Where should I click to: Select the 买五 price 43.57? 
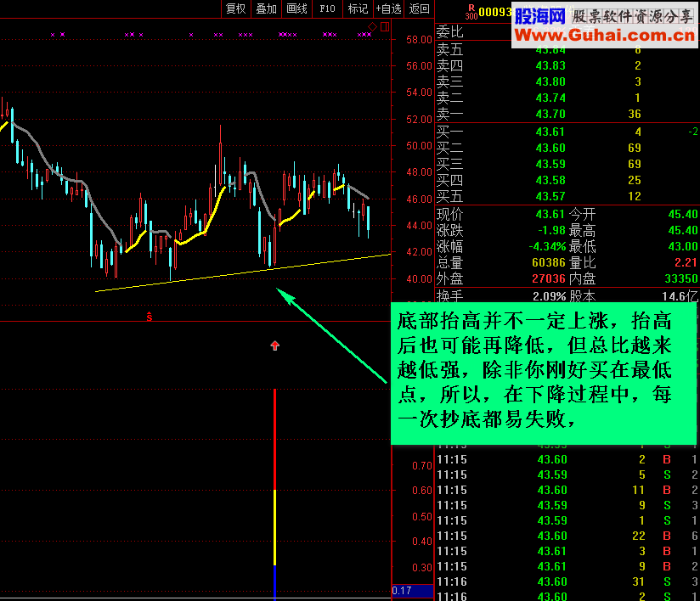pos(550,196)
